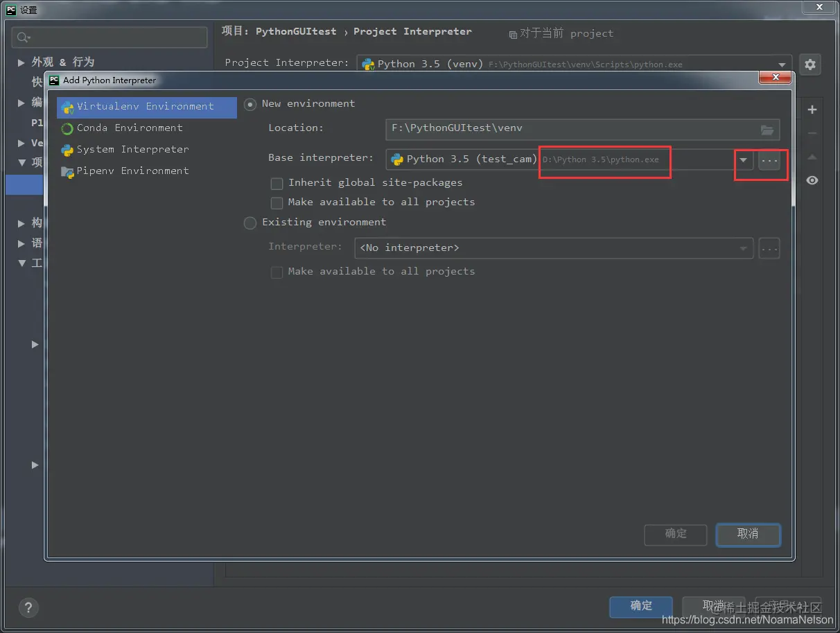
Task: Click 确定 in Add Python Interpreter dialog
Action: pyautogui.click(x=676, y=535)
